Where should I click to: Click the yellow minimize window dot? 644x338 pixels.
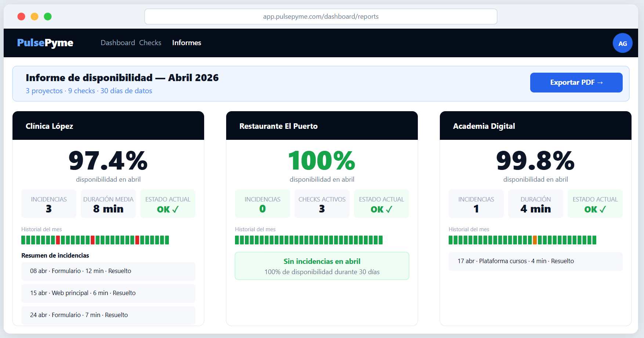pyautogui.click(x=35, y=17)
